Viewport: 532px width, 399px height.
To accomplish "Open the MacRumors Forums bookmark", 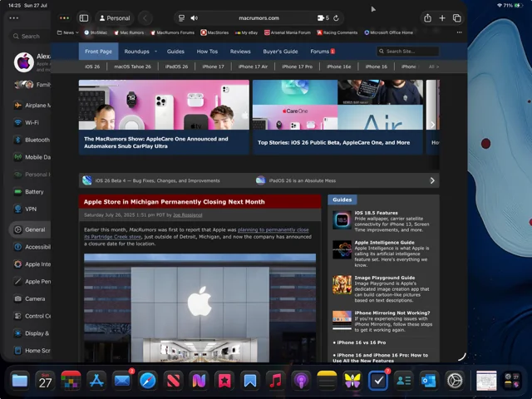I will 172,32.
